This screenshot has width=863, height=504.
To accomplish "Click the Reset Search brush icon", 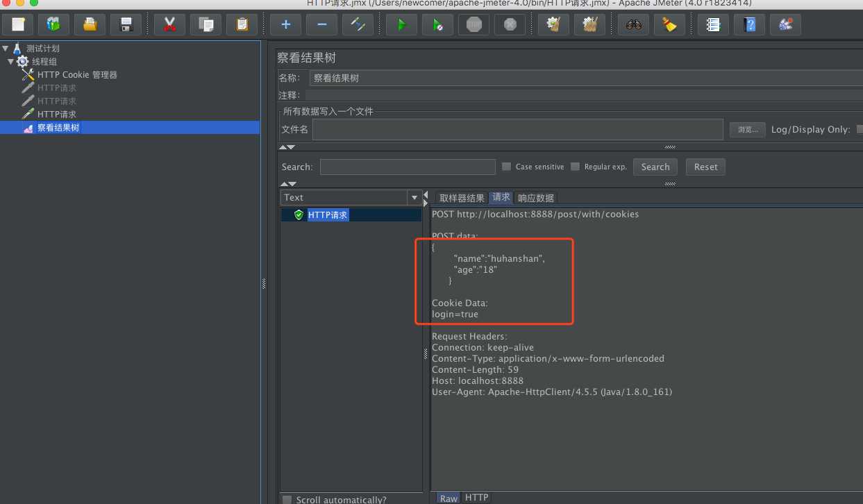I will click(669, 24).
